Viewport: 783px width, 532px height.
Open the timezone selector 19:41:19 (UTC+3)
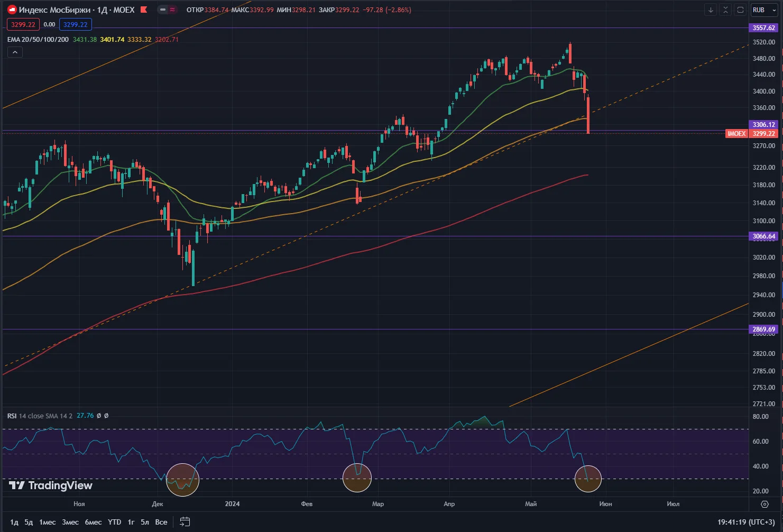(x=746, y=522)
